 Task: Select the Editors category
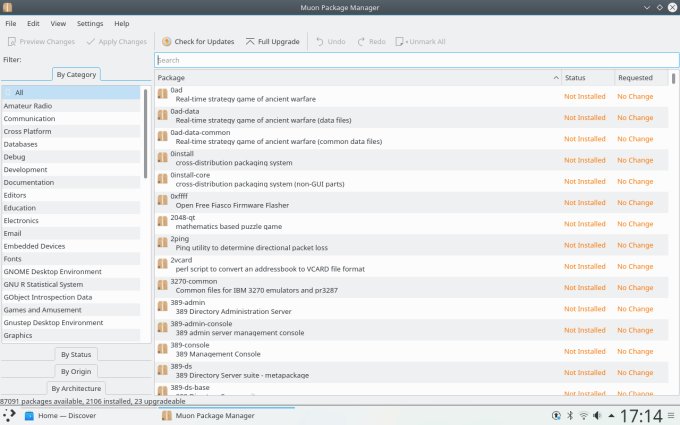pyautogui.click(x=71, y=195)
